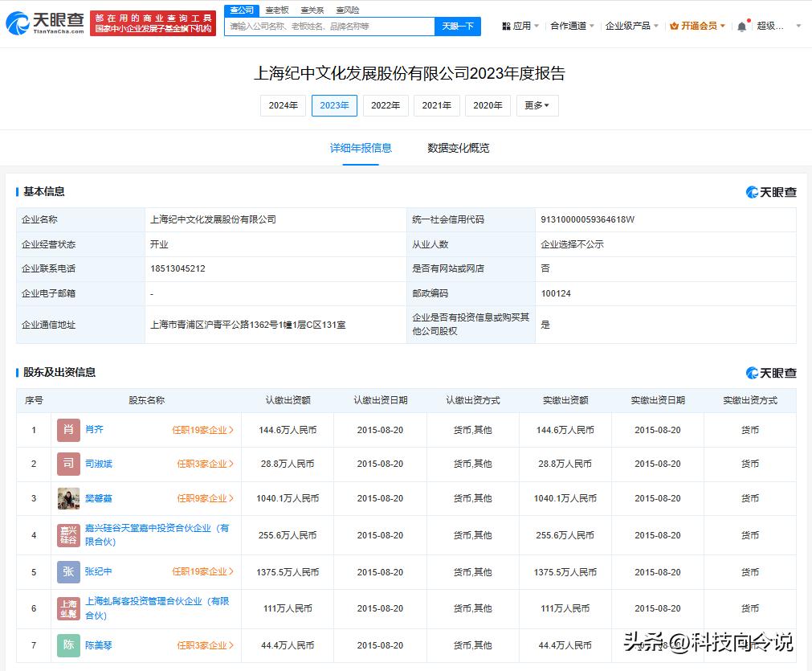
Task: Click the credit code 91310000059364618W
Action: 587,219
